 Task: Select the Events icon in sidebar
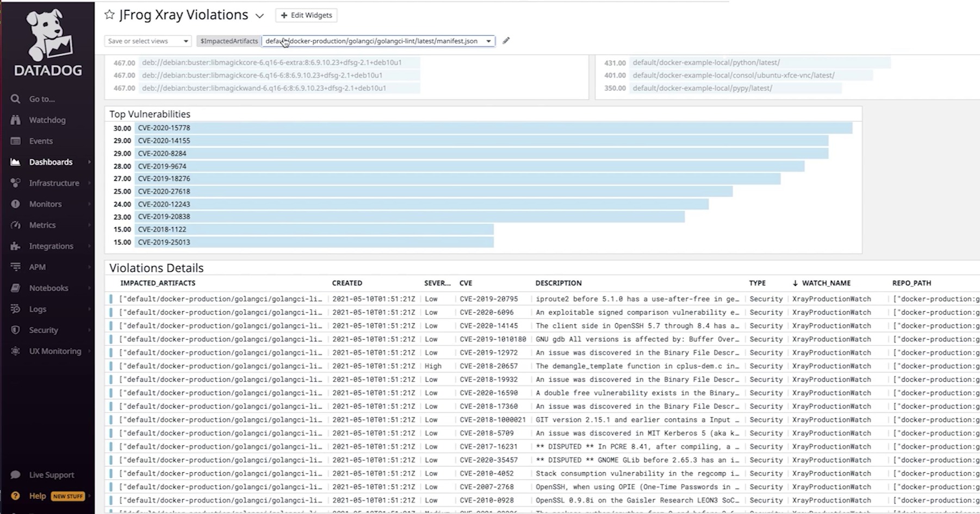coord(40,141)
